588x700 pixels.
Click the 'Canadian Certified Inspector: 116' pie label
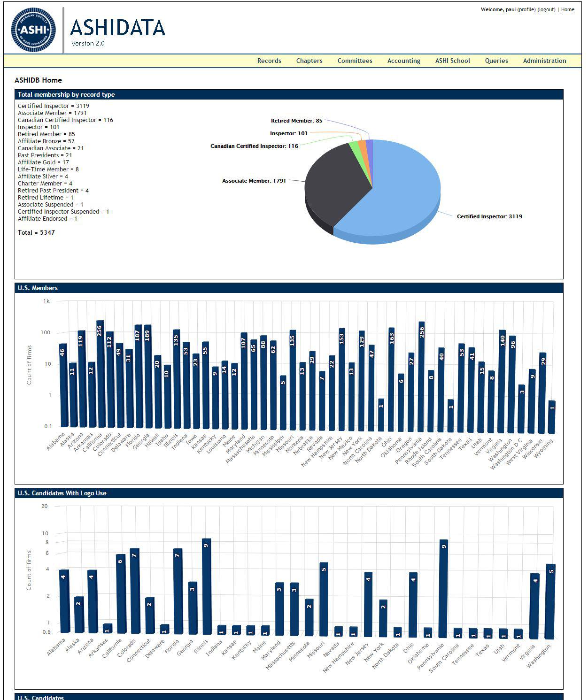(x=254, y=146)
